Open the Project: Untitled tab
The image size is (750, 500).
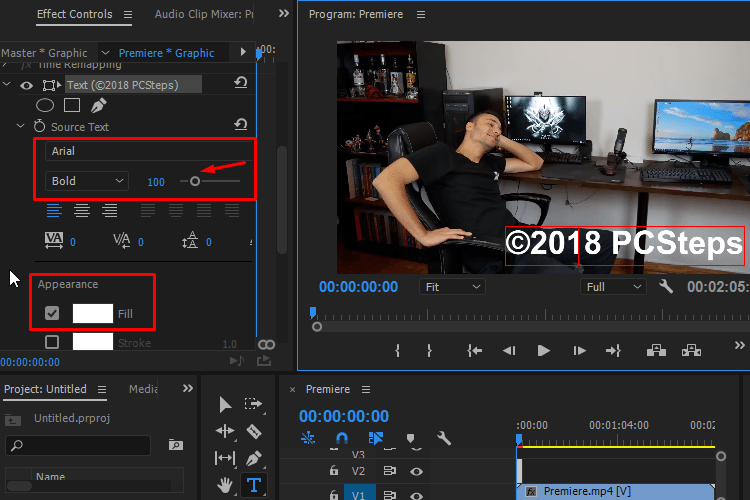[45, 389]
